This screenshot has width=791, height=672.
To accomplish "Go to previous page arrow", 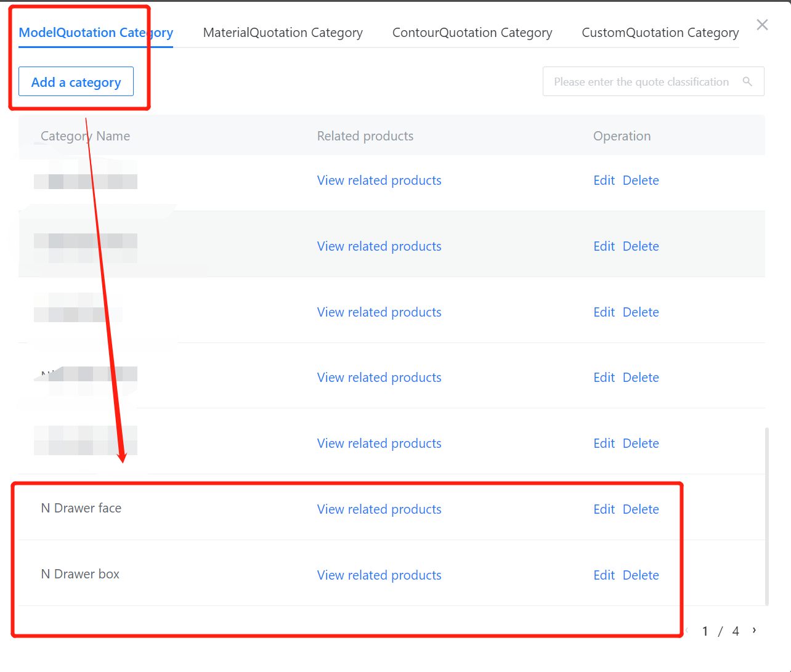I will pos(688,630).
